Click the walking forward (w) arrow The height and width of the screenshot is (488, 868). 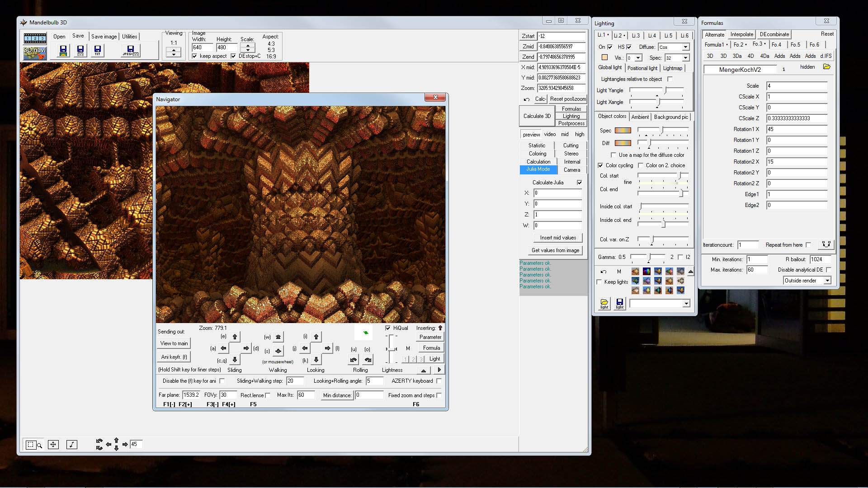278,337
